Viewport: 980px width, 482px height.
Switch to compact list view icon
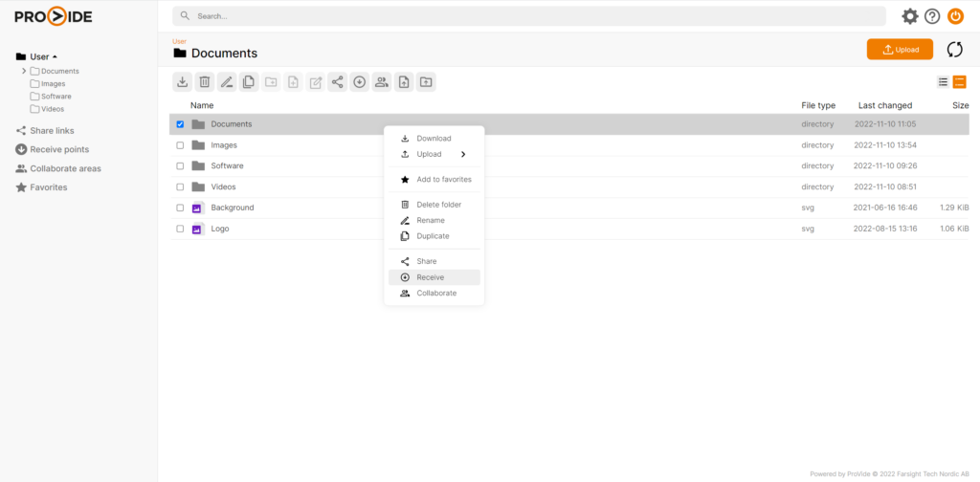pyautogui.click(x=943, y=82)
